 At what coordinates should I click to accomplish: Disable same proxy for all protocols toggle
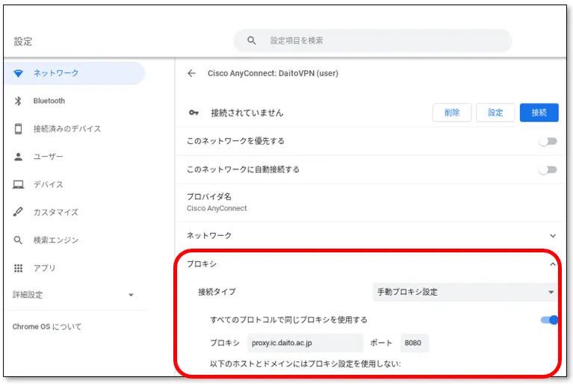[x=549, y=320]
